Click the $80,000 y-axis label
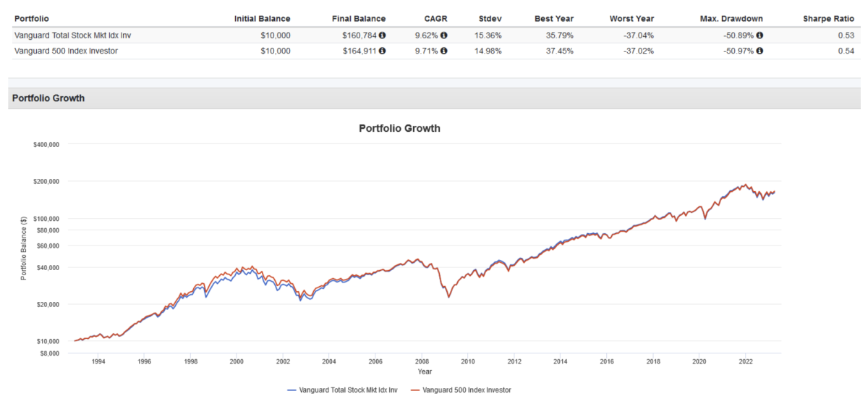Viewport: 868px width, 407px height. [x=48, y=230]
